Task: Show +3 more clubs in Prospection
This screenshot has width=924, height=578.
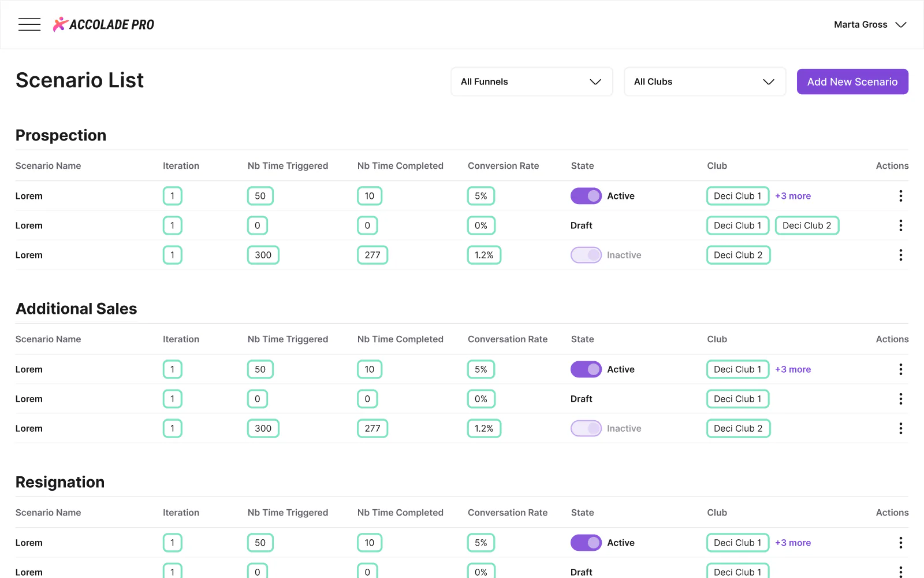Action: point(793,196)
